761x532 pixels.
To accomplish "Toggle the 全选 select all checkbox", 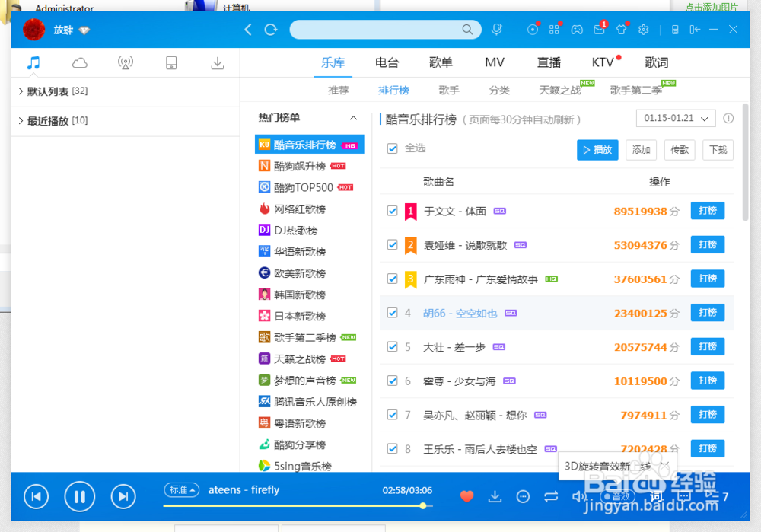I will pos(390,148).
